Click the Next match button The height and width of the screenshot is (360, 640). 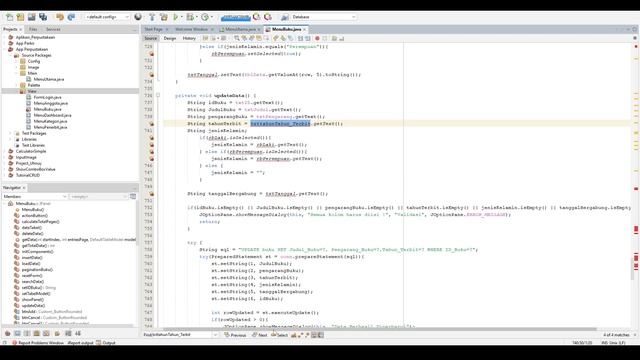pyautogui.click(x=260, y=335)
